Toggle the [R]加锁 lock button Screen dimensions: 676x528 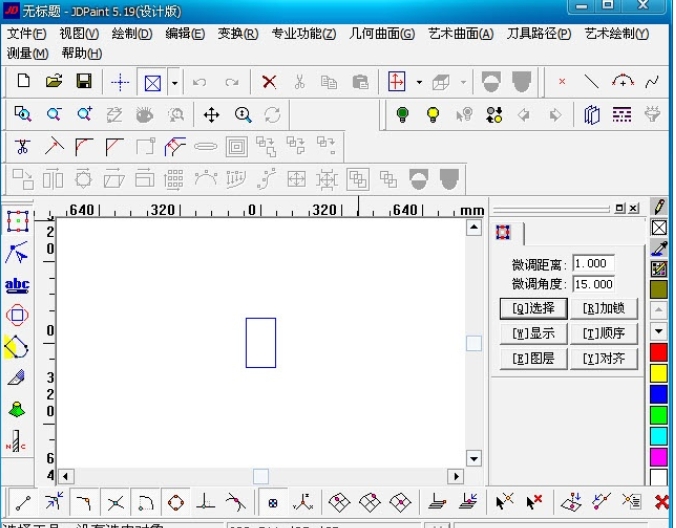(x=603, y=308)
